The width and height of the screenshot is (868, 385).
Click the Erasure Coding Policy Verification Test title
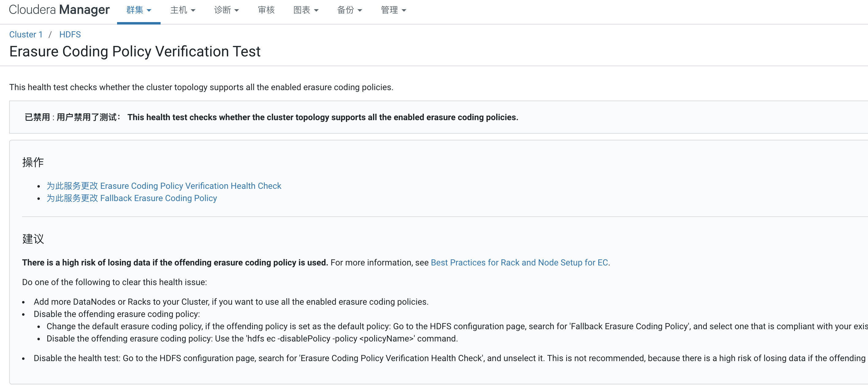pos(135,51)
